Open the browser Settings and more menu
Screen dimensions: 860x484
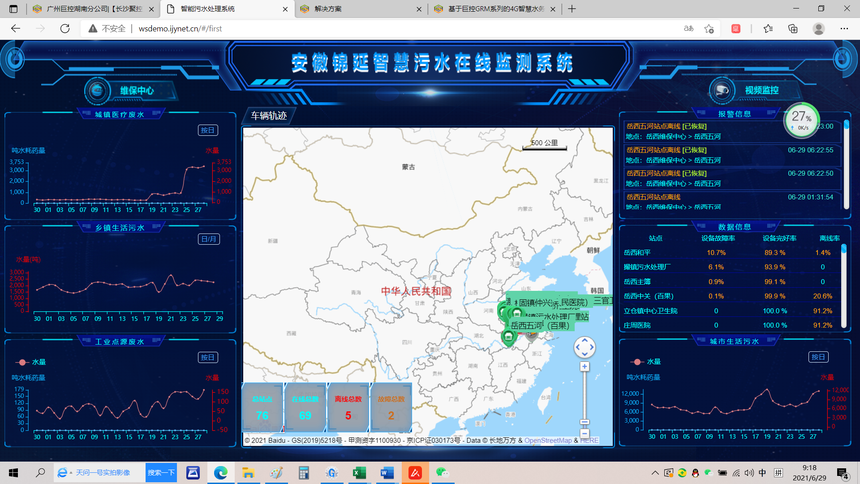pyautogui.click(x=844, y=29)
